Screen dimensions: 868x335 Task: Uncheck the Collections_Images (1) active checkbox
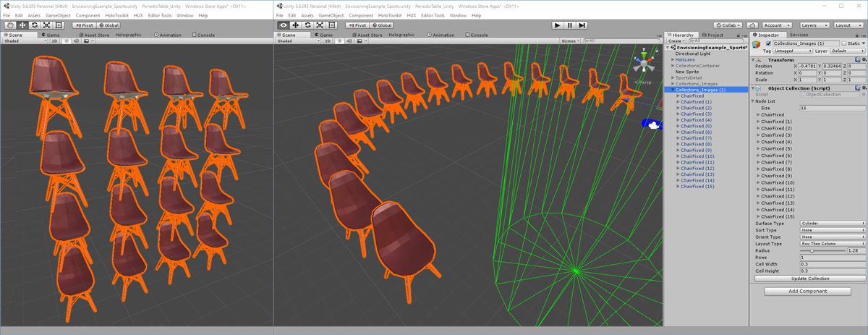pos(768,43)
